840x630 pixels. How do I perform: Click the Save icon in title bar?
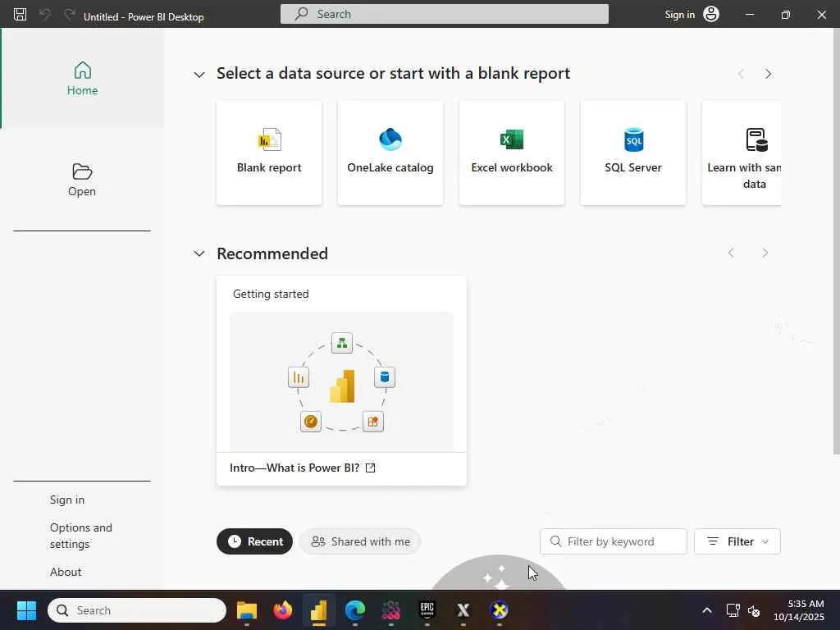point(20,15)
